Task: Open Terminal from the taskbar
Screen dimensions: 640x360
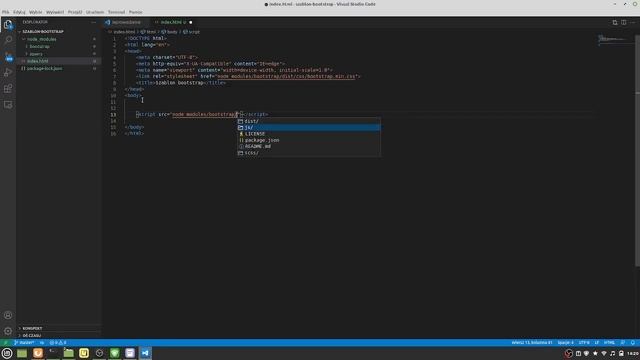Action: [53, 353]
